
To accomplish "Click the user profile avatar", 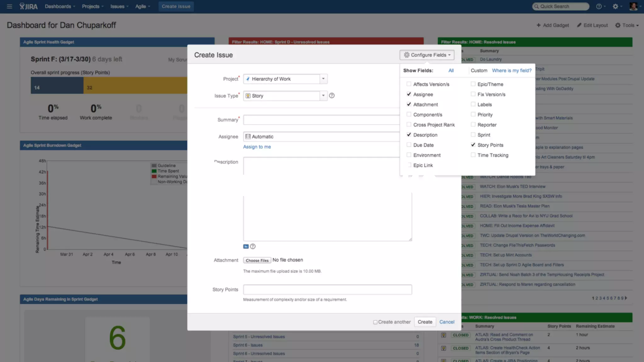I will click(x=633, y=6).
